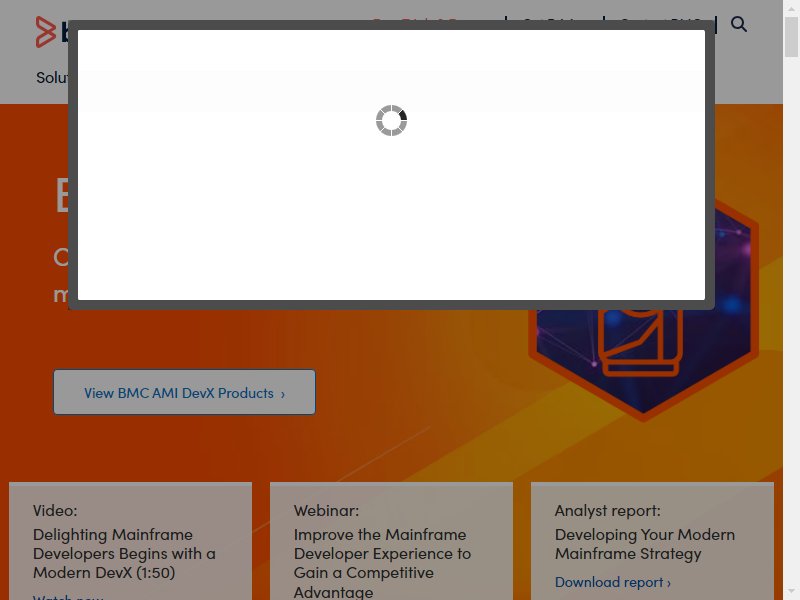Open the Solutions menu in the navigation
800x600 pixels.
click(x=52, y=78)
